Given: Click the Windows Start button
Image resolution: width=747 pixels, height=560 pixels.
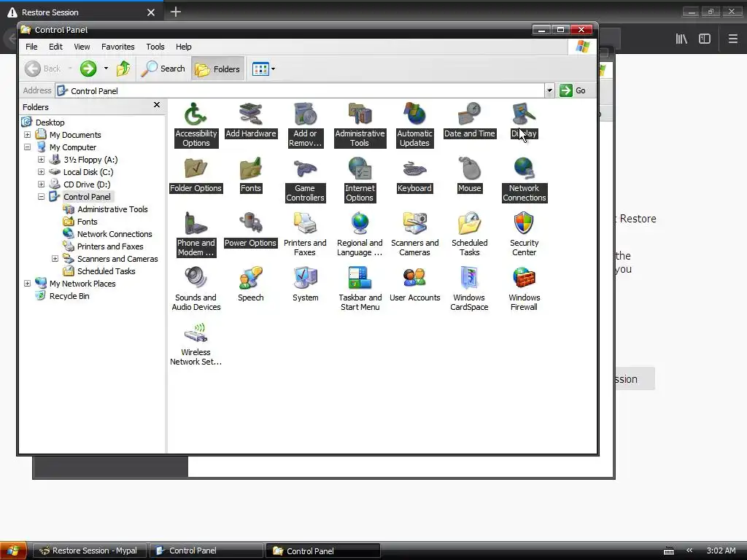Looking at the screenshot, I should 13,551.
